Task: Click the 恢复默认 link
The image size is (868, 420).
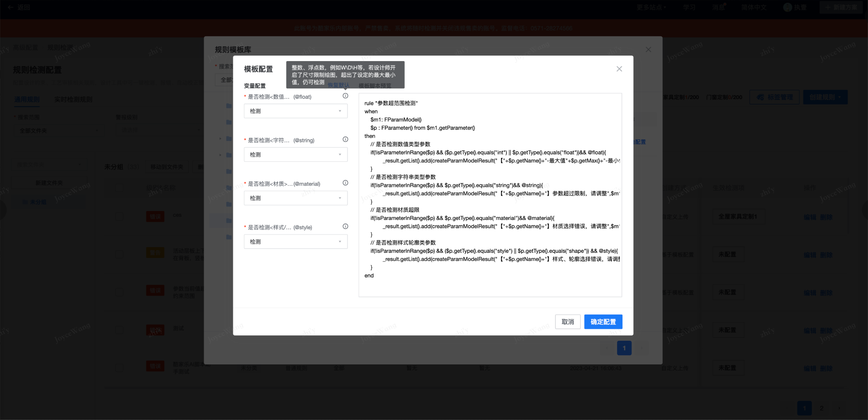Action: coord(338,85)
